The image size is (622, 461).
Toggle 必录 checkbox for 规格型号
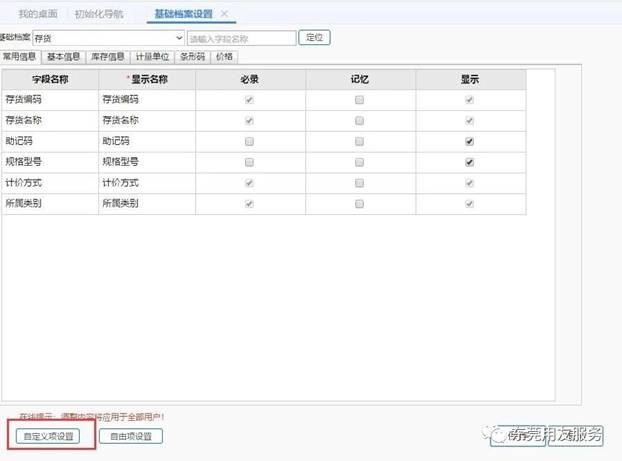(x=250, y=162)
